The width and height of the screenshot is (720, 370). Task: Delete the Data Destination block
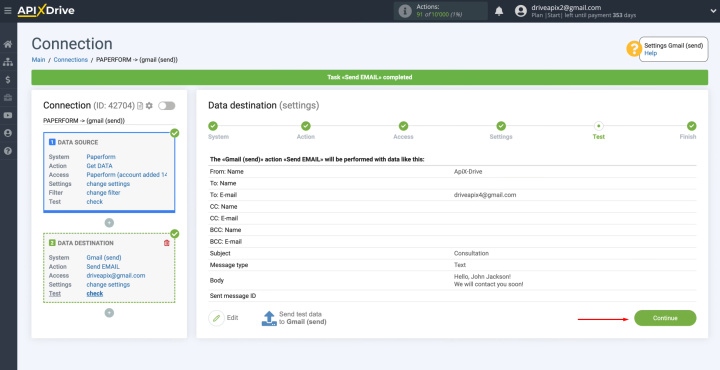(x=167, y=243)
